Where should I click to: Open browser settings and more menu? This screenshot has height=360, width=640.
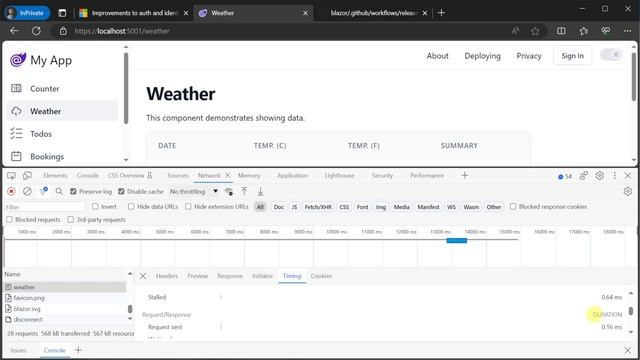[627, 31]
